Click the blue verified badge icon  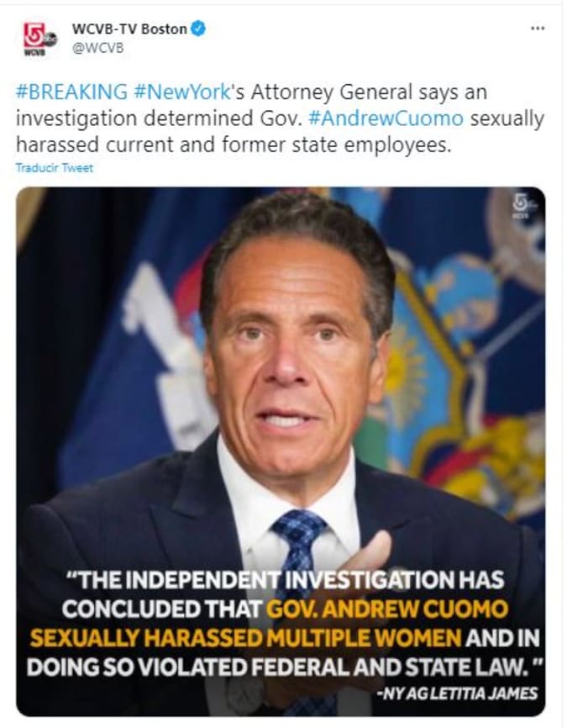pos(198,29)
